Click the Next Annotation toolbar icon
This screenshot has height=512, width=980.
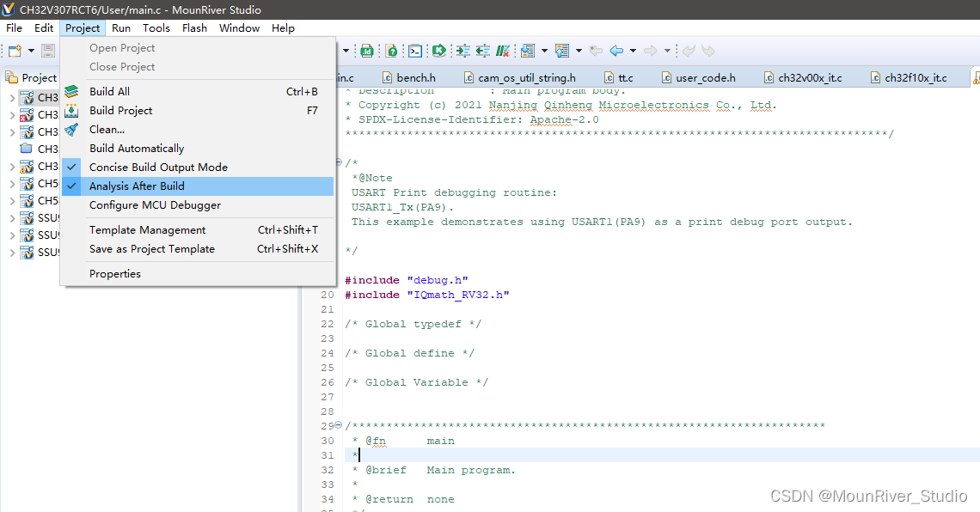[x=528, y=51]
